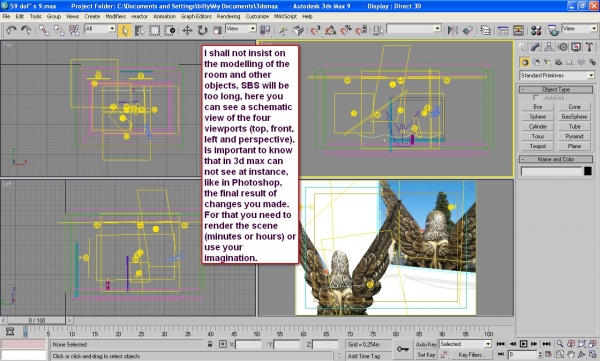Viewport: 600px width, 361px height.
Task: Choose Rectangular Selection Region tool
Action: pos(154,30)
